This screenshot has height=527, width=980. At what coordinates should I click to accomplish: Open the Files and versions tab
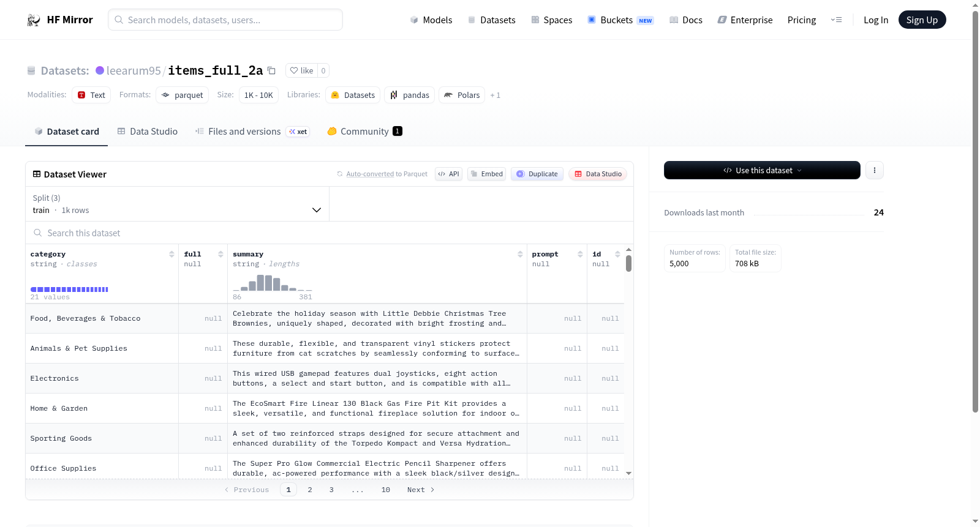coord(252,131)
